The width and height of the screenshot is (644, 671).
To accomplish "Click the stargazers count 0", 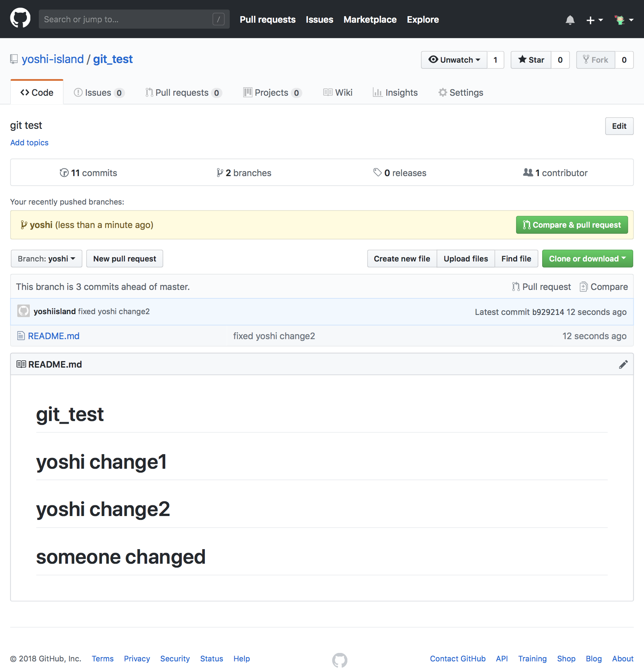I will point(560,60).
